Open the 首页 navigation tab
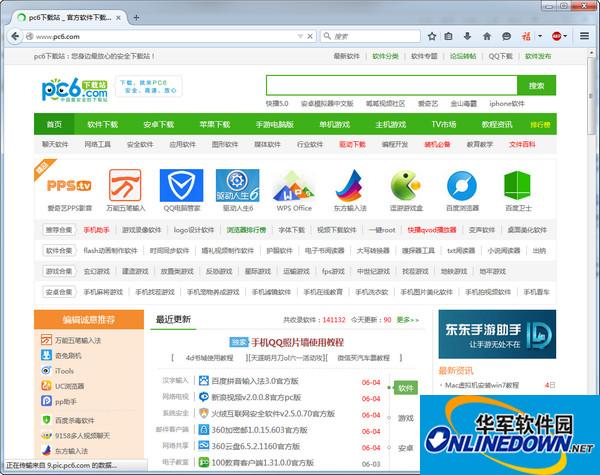 (x=54, y=124)
